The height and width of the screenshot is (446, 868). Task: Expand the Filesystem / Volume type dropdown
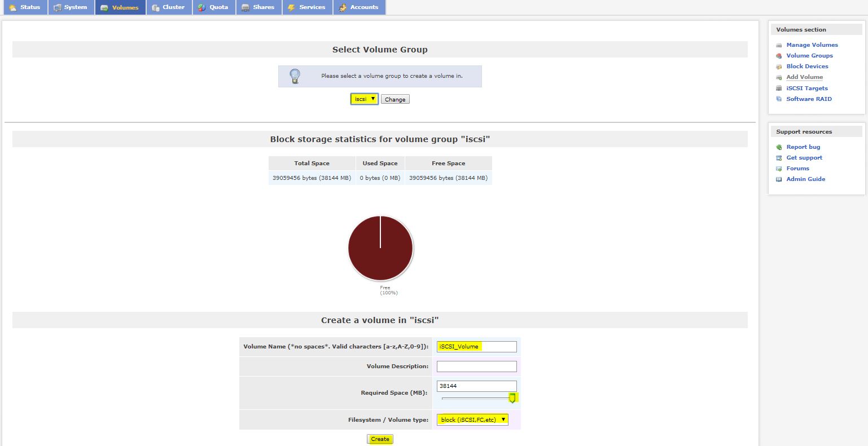coord(472,419)
